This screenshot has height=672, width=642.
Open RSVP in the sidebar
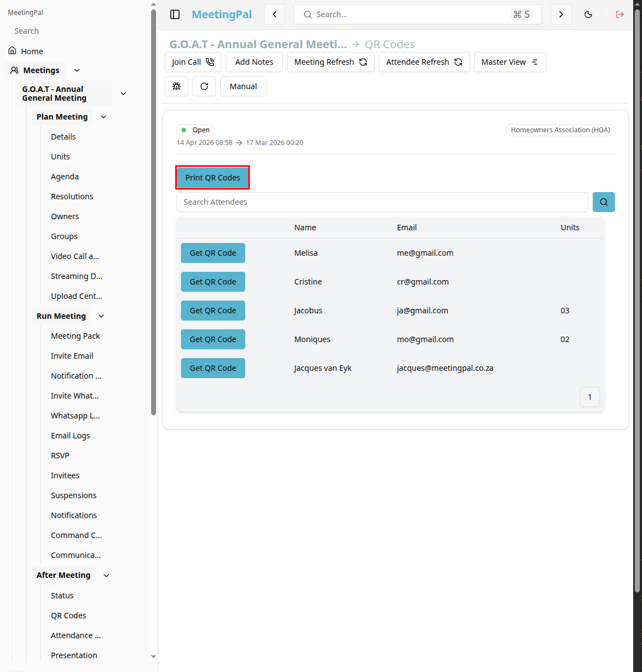[60, 456]
